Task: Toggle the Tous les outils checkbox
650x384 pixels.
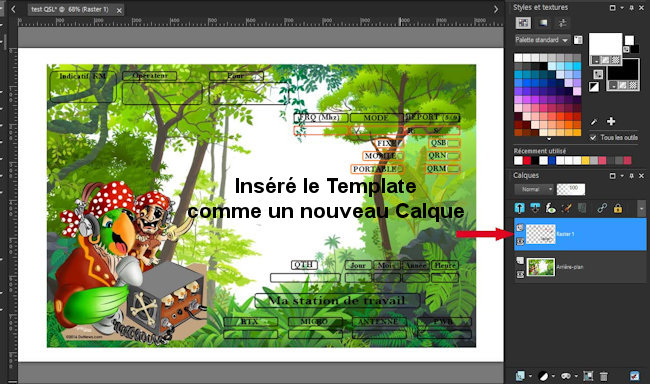Action: (x=593, y=137)
